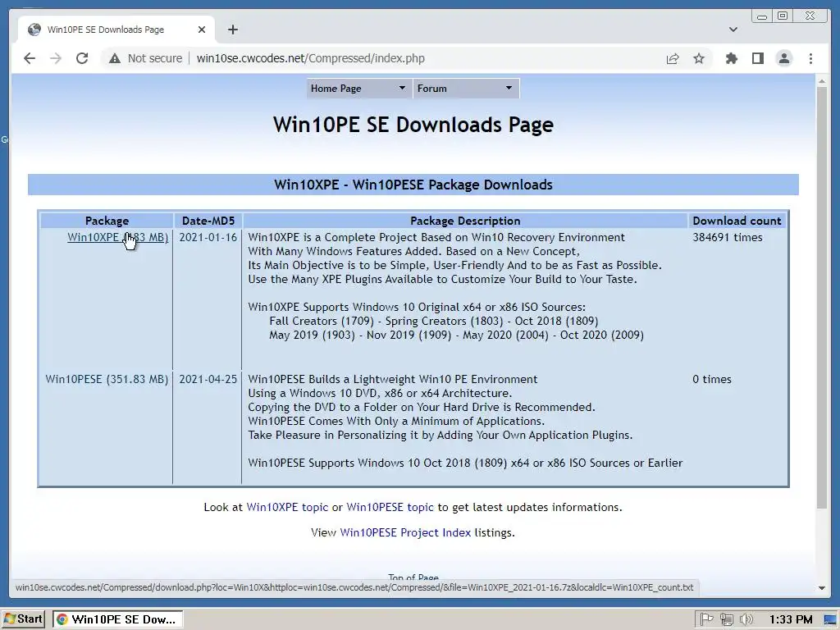The image size is (840, 630).
Task: Open the Forum menu
Action: 466,89
